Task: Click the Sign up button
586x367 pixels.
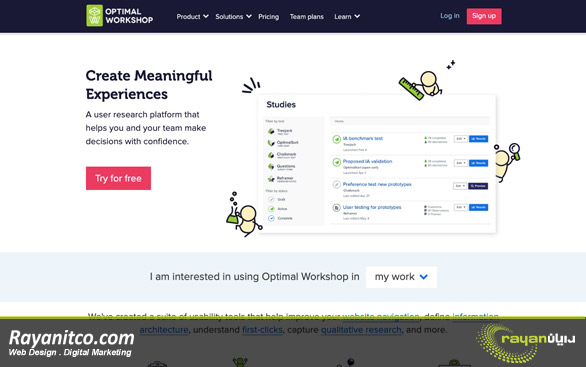Action: 484,16
